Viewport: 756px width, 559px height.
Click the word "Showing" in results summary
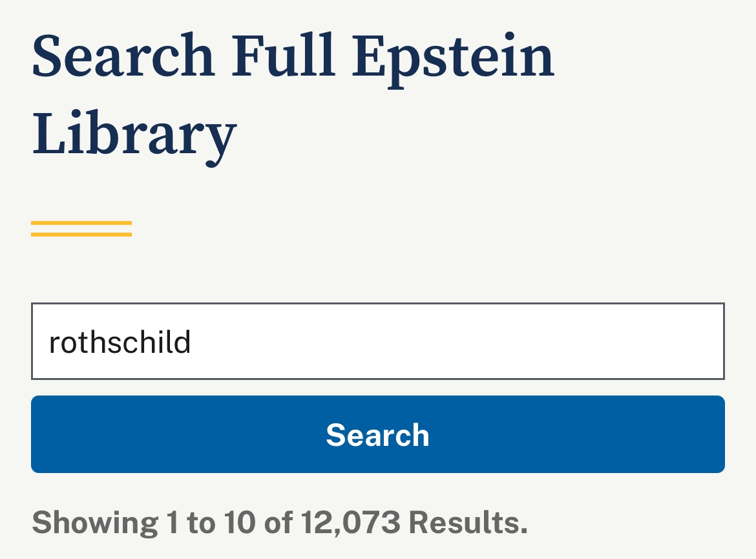94,522
